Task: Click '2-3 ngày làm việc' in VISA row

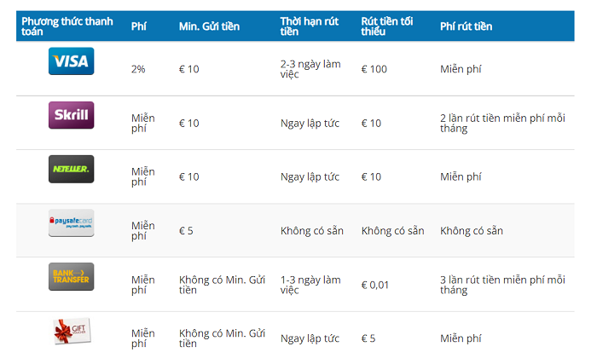Action: pos(310,69)
